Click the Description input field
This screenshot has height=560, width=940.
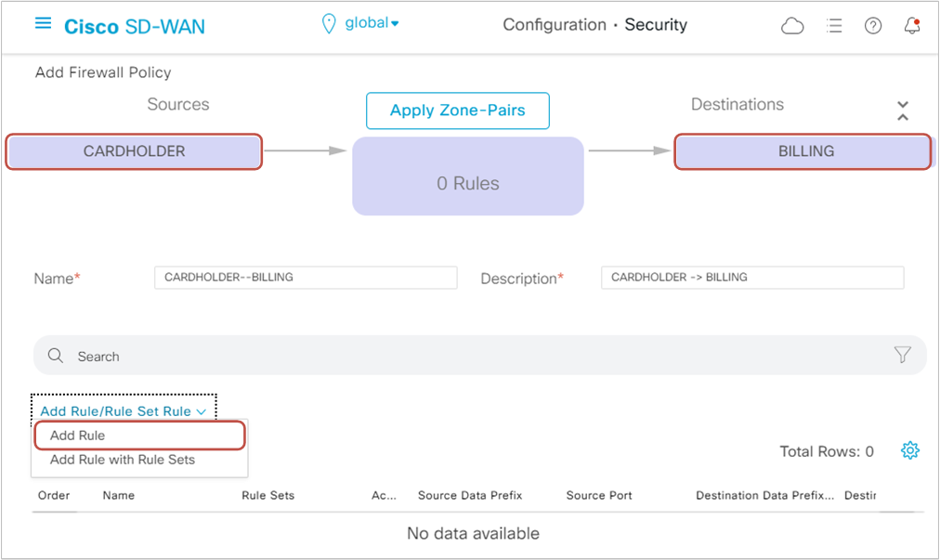pyautogui.click(x=753, y=277)
